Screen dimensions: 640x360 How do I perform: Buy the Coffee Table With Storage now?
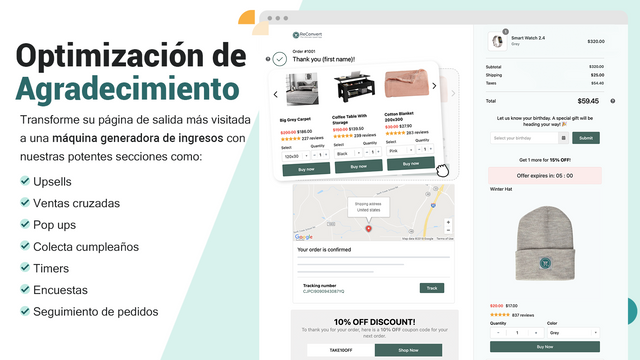click(x=358, y=166)
